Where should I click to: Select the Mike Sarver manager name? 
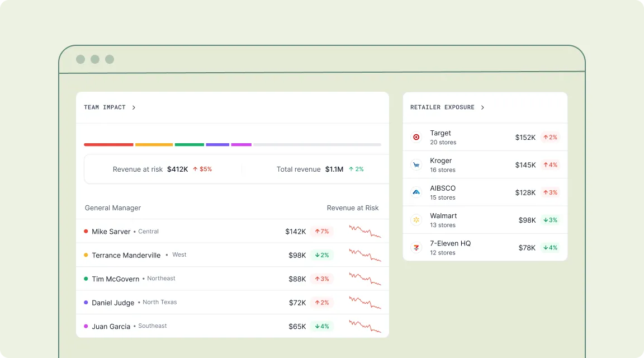tap(111, 232)
